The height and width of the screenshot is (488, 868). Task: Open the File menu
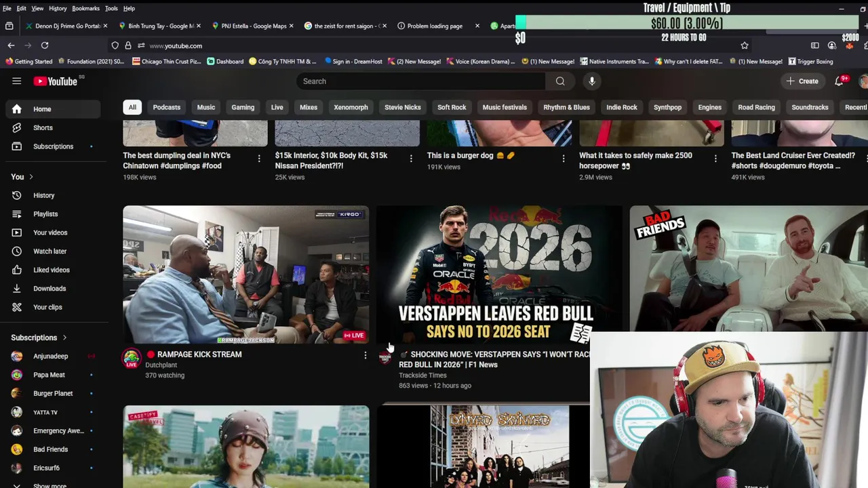click(x=7, y=8)
